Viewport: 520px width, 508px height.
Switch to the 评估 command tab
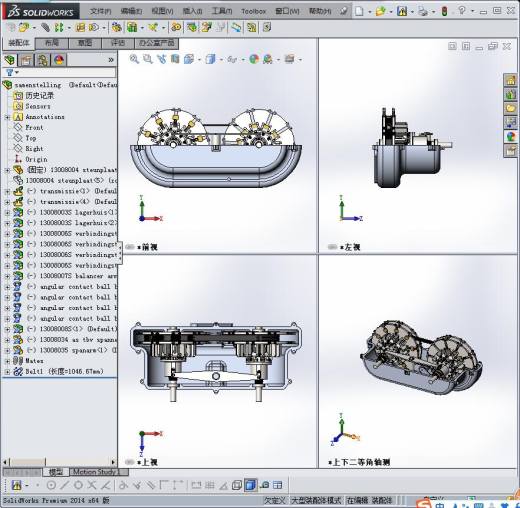(118, 43)
